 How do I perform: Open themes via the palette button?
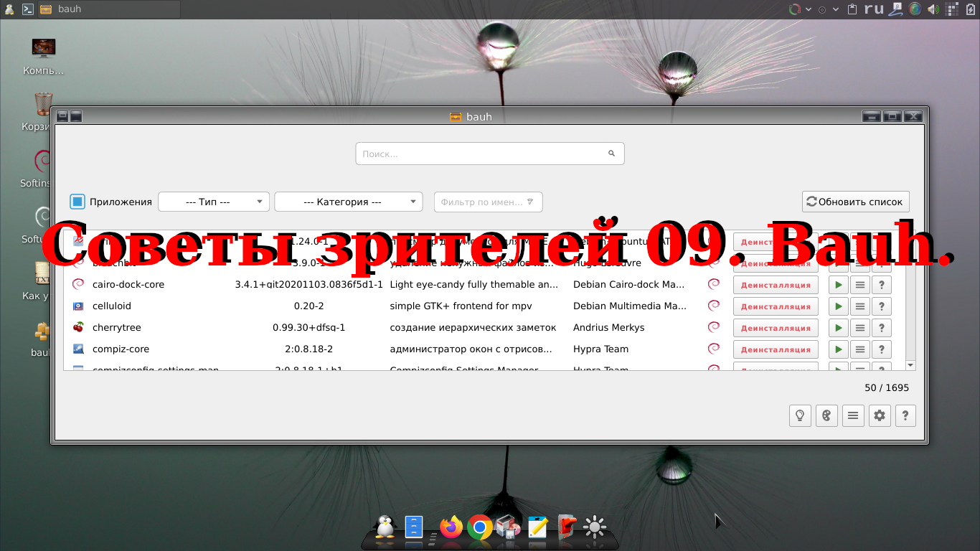[x=826, y=415]
